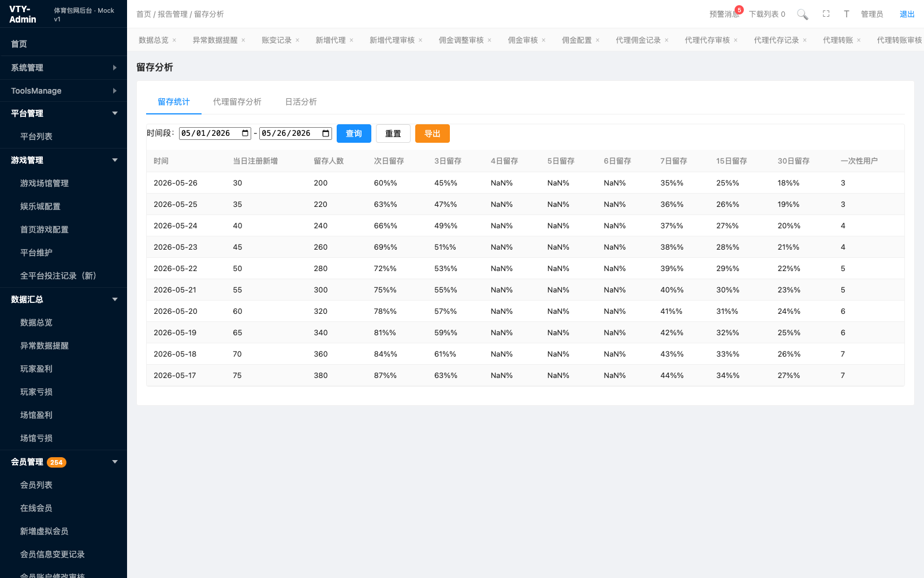This screenshot has width=924, height=578.
Task: Go to 首页 in sidebar
Action: (x=64, y=44)
